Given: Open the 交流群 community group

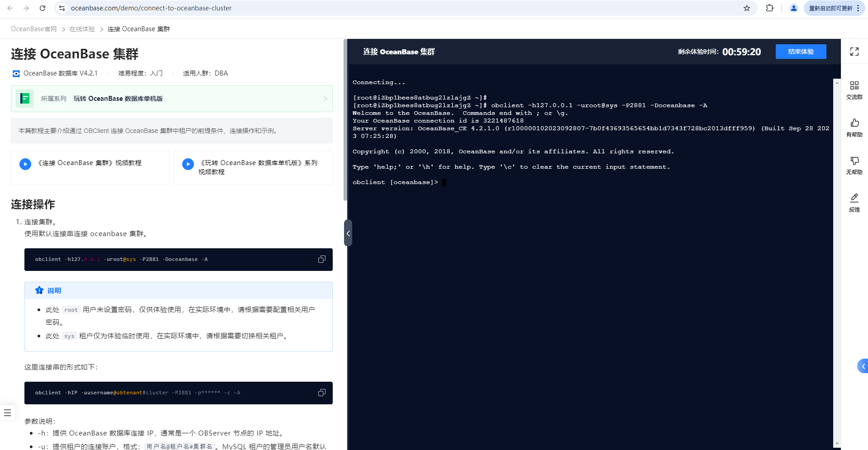Looking at the screenshot, I should click(x=854, y=90).
